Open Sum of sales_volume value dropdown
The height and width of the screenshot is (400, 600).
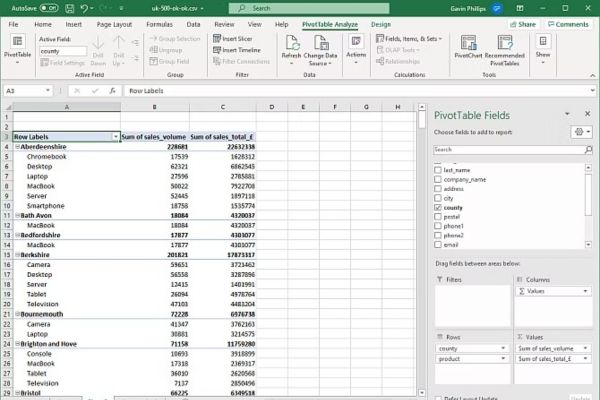585,348
